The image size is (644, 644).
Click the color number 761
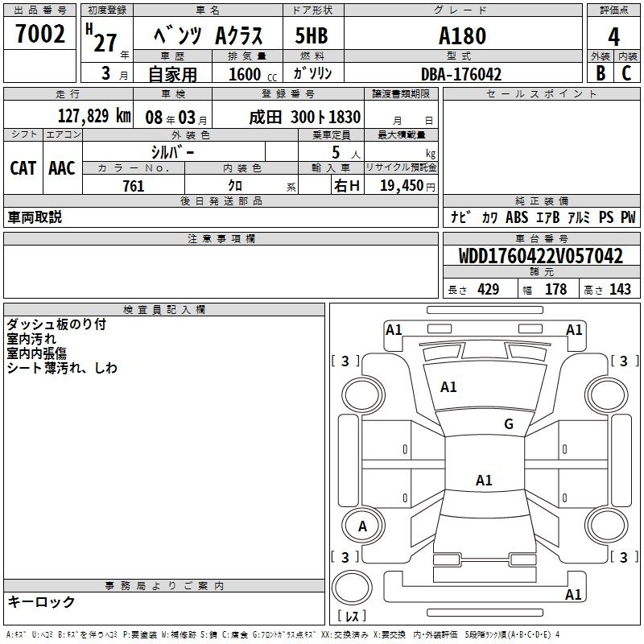pyautogui.click(x=134, y=186)
